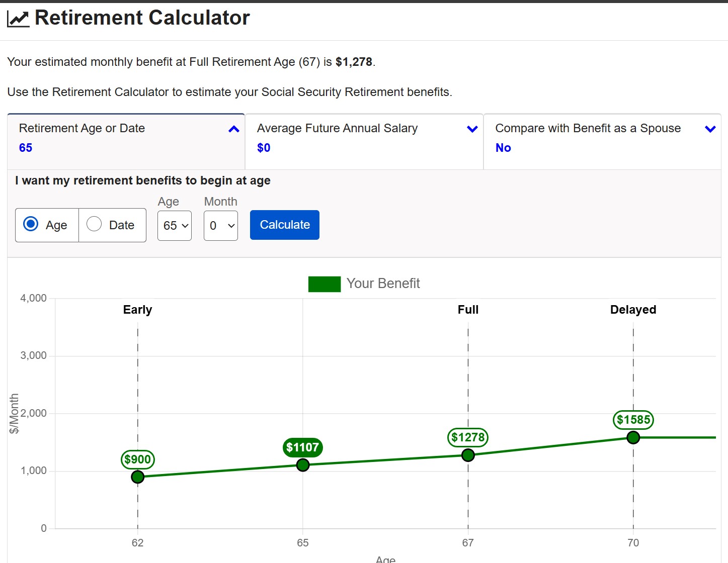Click the 1,000 y-axis label
The image size is (728, 563).
click(33, 471)
